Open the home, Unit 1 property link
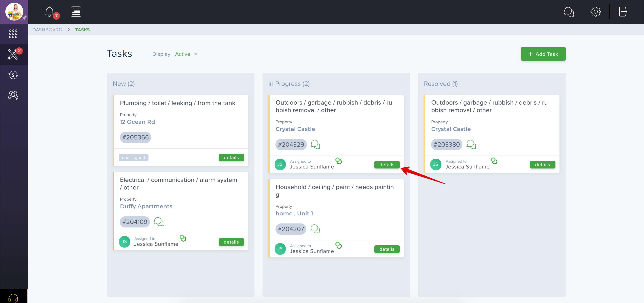The height and width of the screenshot is (303, 644). click(294, 214)
